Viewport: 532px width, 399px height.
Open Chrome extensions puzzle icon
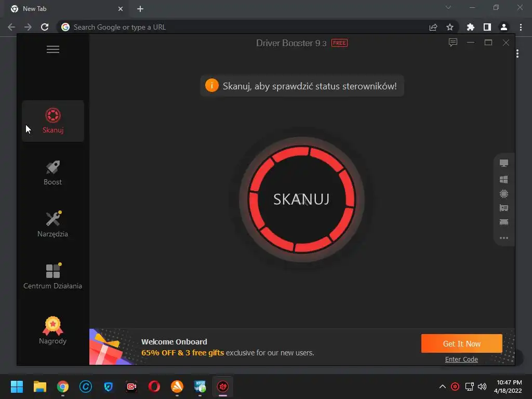(471, 27)
